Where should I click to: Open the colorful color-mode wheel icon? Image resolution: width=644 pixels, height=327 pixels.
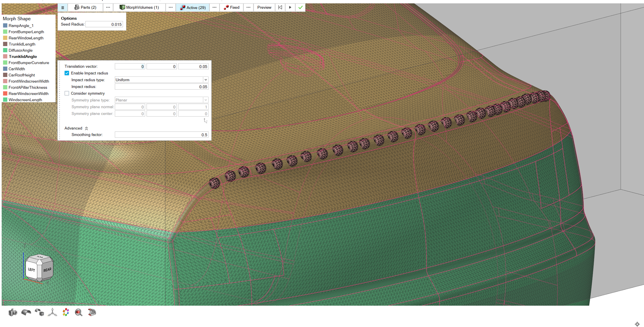[x=66, y=312]
